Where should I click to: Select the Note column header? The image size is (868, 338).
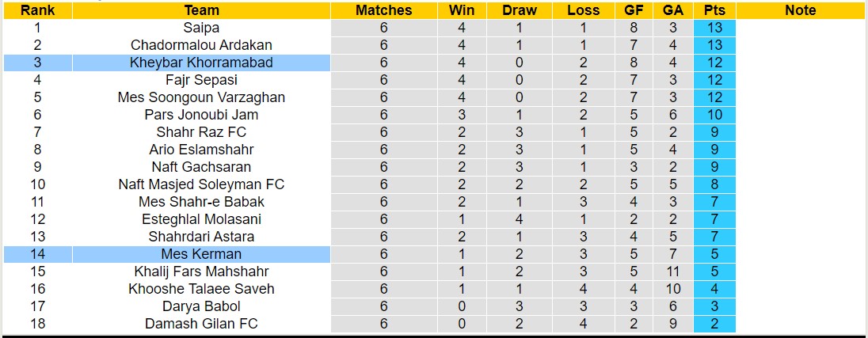(801, 10)
